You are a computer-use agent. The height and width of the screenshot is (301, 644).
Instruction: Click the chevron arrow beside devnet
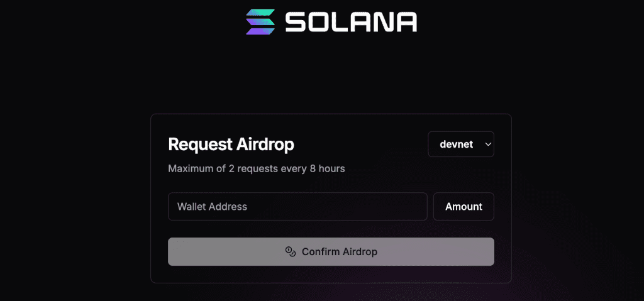487,144
